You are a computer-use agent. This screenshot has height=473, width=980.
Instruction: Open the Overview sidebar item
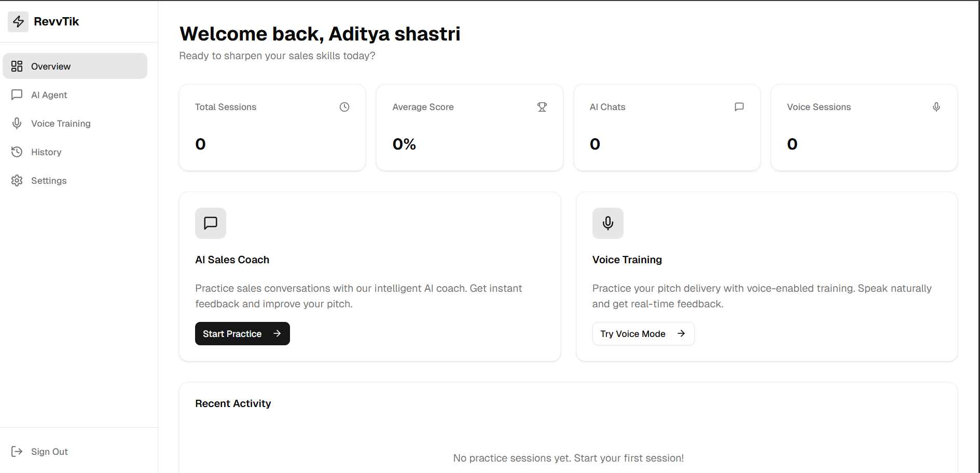click(x=51, y=66)
